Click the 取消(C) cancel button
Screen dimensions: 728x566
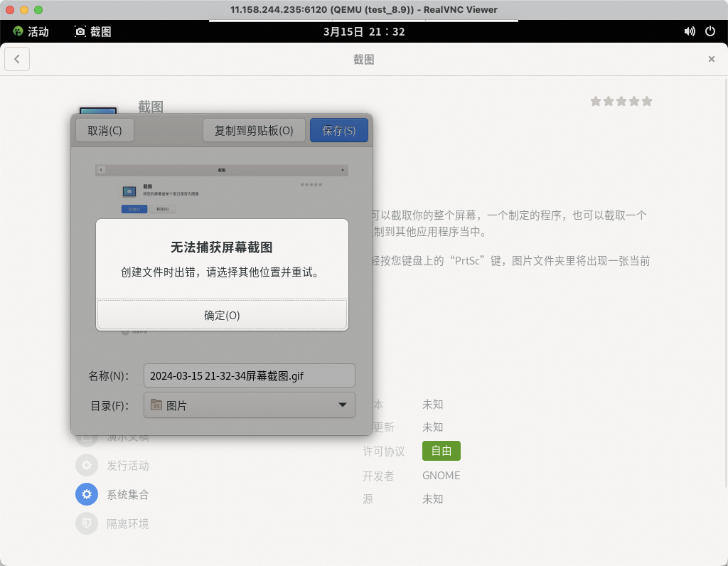point(105,131)
